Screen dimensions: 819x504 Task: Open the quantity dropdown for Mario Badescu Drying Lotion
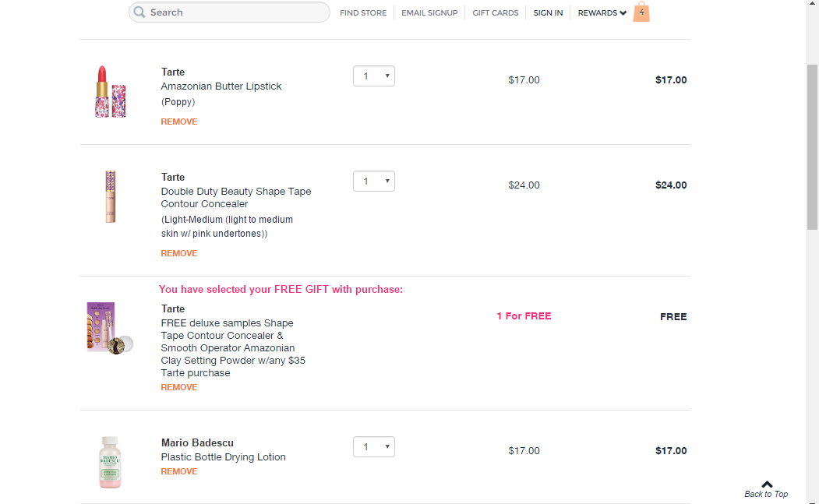(374, 447)
